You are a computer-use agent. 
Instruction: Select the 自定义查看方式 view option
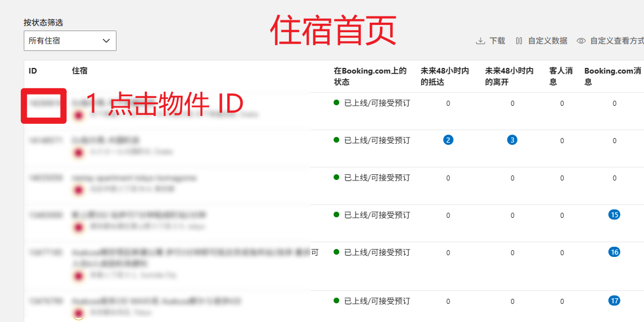click(616, 41)
